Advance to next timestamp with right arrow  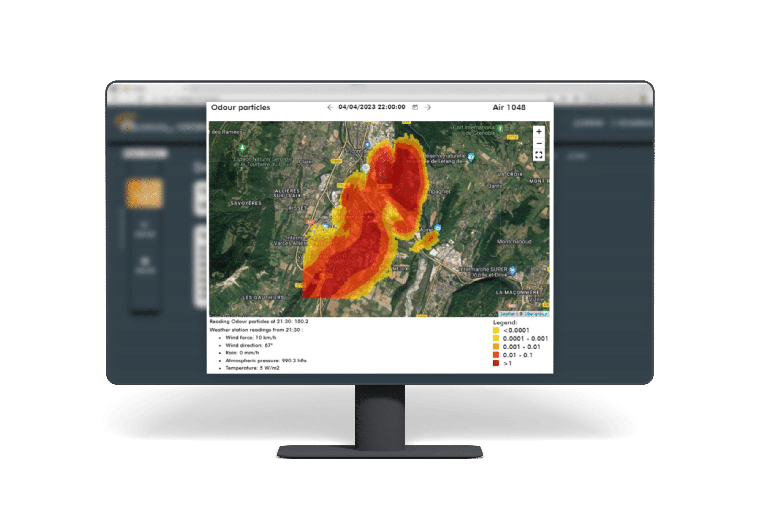(x=428, y=107)
